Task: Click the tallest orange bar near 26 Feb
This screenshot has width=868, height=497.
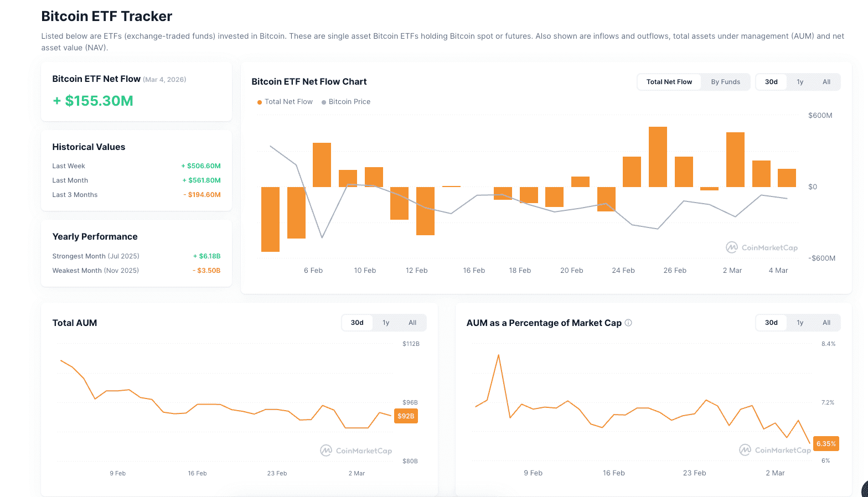Action: [x=658, y=157]
